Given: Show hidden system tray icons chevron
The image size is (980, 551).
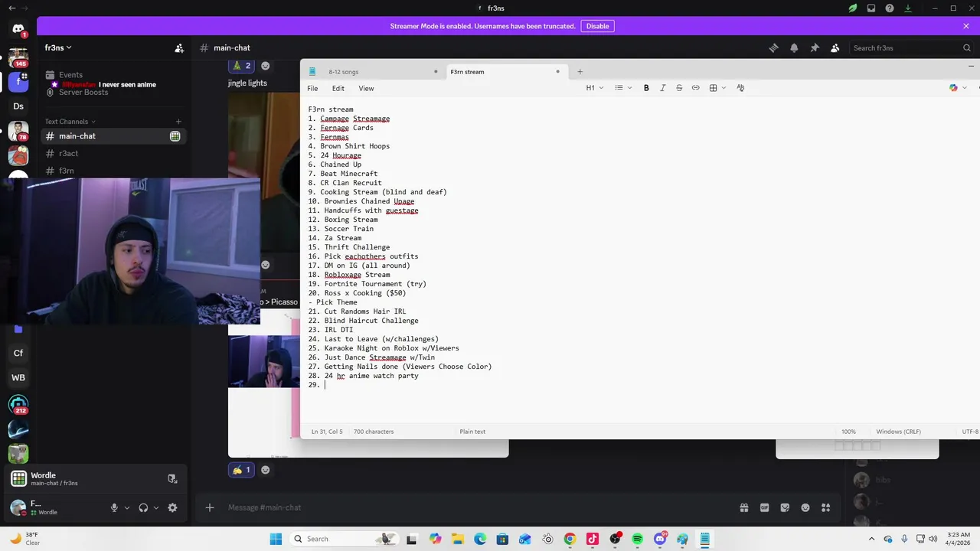Looking at the screenshot, I should [x=873, y=539].
